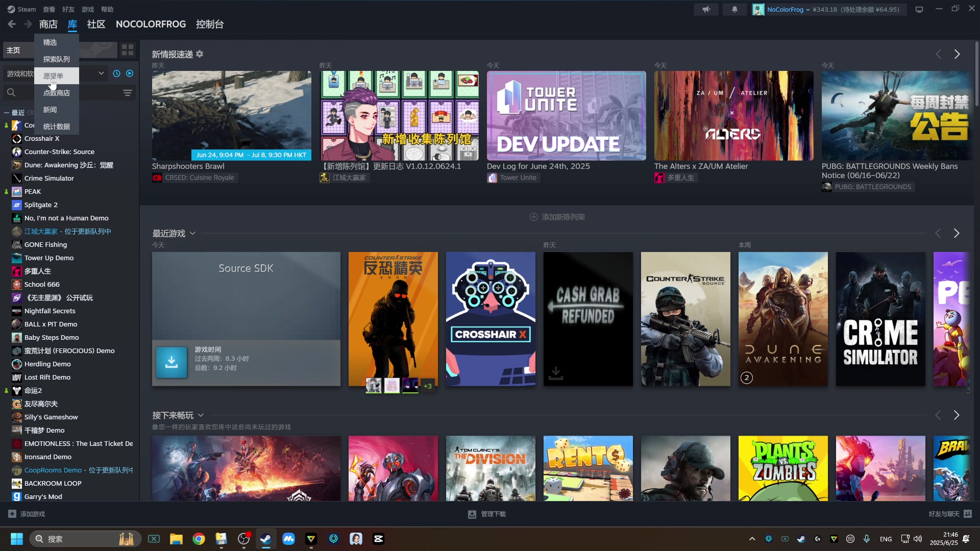
Task: Open the Steam menu
Action: point(21,9)
